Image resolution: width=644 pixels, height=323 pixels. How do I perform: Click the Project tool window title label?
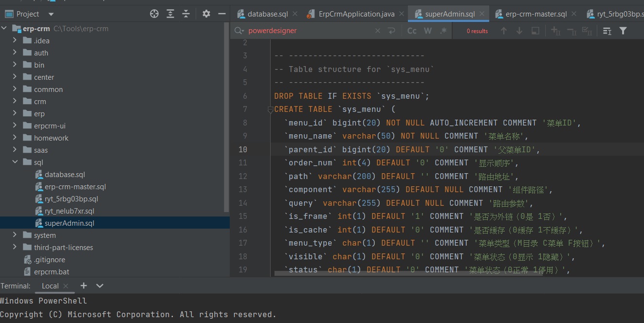28,14
